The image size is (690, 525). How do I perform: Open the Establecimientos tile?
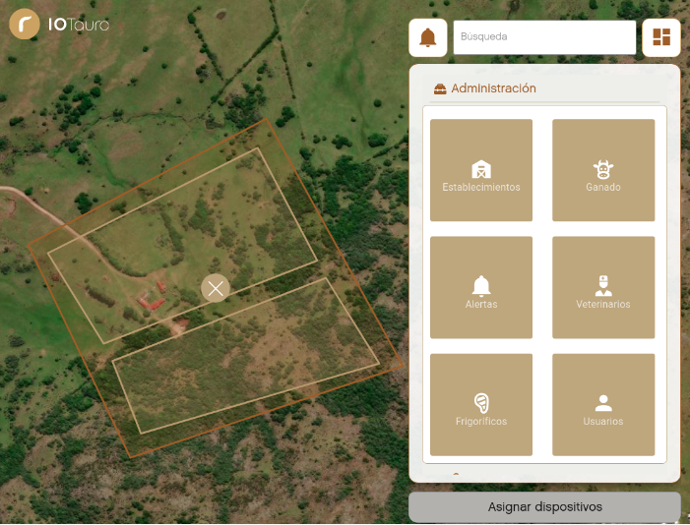(481, 170)
